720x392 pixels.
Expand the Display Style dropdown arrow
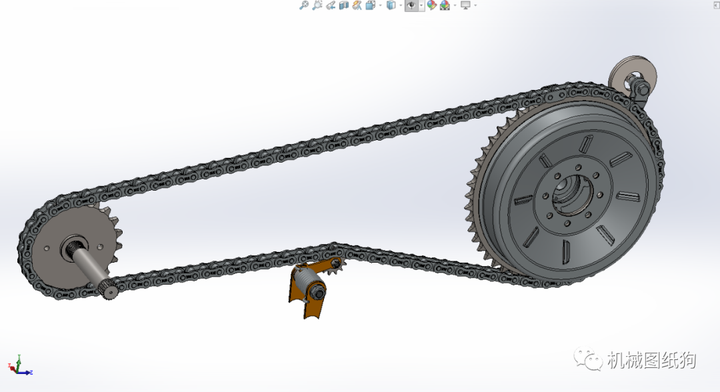(401, 5)
